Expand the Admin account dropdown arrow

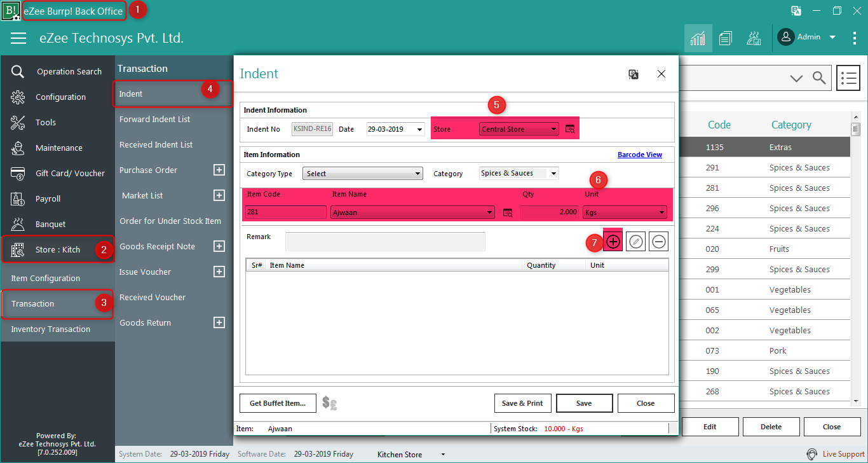pos(832,38)
